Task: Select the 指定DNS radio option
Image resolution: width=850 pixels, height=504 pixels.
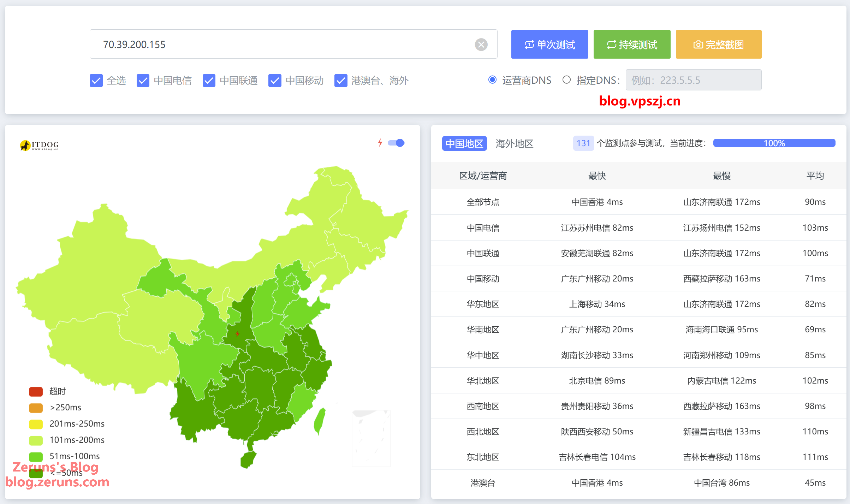Action: pyautogui.click(x=566, y=80)
